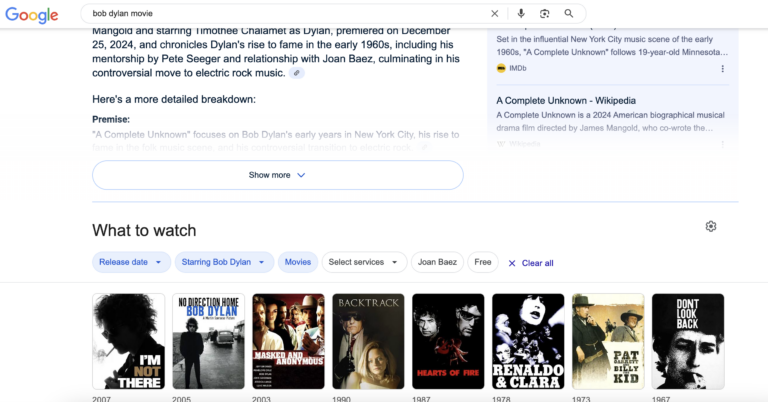Screen dimensions: 768x402
Task: Open Google Lens image search icon
Action: (x=545, y=14)
